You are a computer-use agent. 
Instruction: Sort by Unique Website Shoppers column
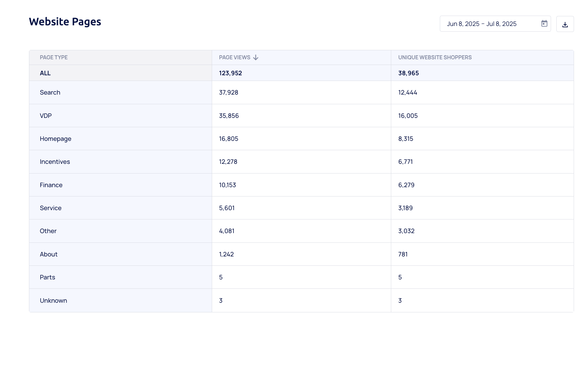click(435, 58)
